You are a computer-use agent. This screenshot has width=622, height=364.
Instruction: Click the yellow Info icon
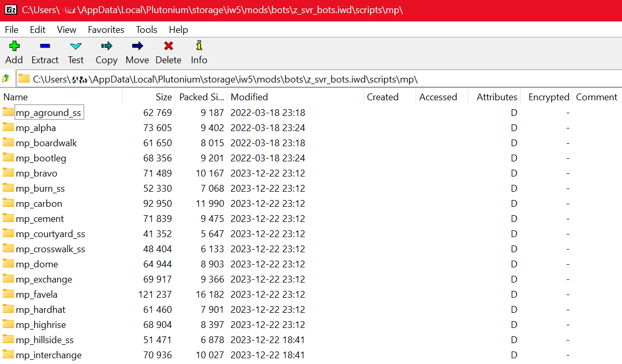tap(199, 45)
